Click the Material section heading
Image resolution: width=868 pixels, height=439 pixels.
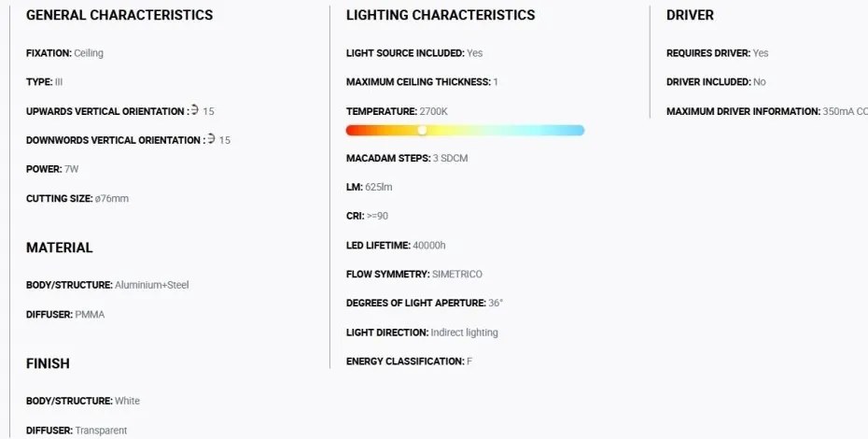coord(59,248)
